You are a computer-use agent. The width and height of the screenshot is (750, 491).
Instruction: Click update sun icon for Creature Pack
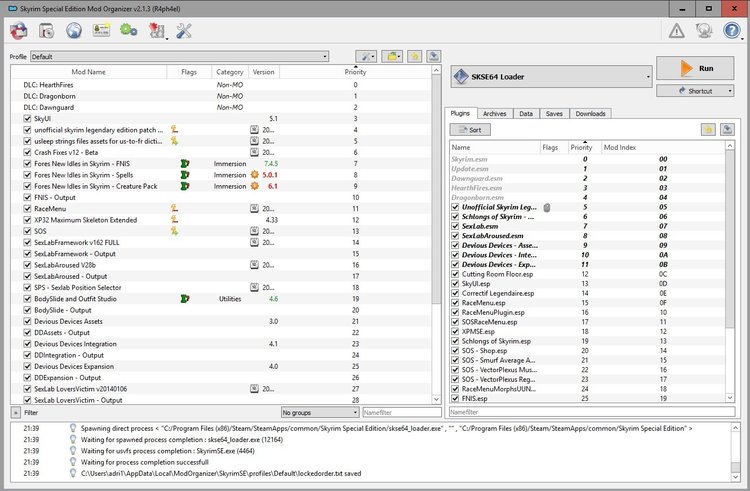[x=254, y=186]
